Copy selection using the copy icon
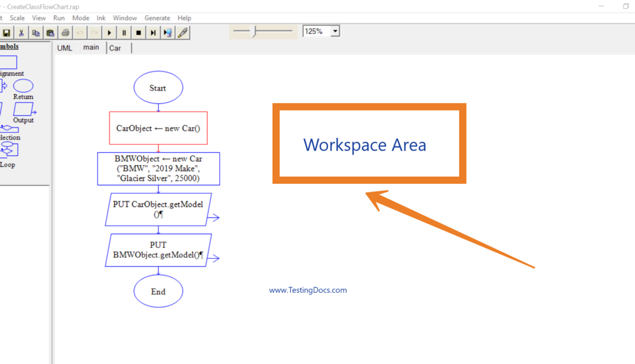 click(36, 33)
